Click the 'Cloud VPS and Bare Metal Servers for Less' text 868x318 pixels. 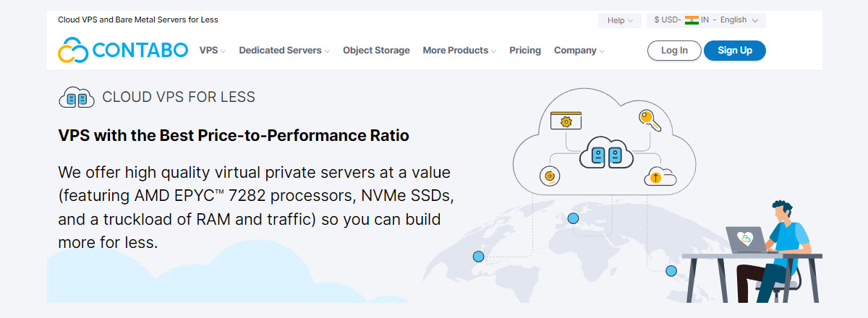(x=138, y=20)
